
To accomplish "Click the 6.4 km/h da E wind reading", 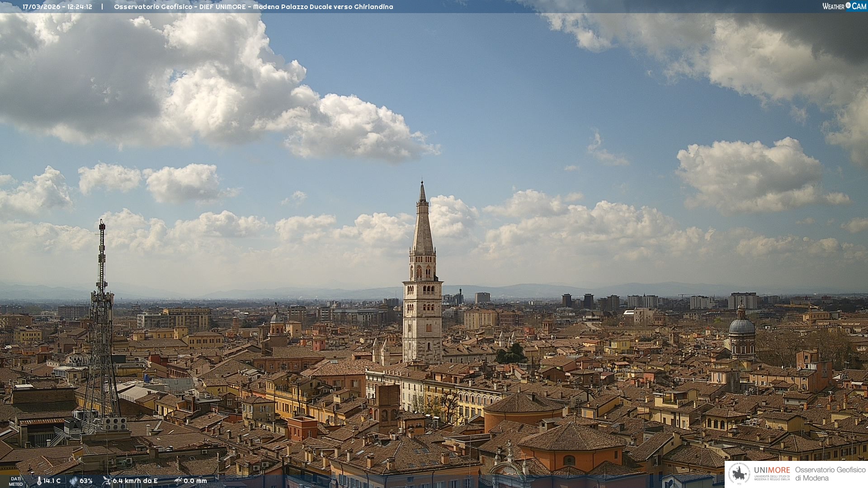I will click(x=135, y=481).
